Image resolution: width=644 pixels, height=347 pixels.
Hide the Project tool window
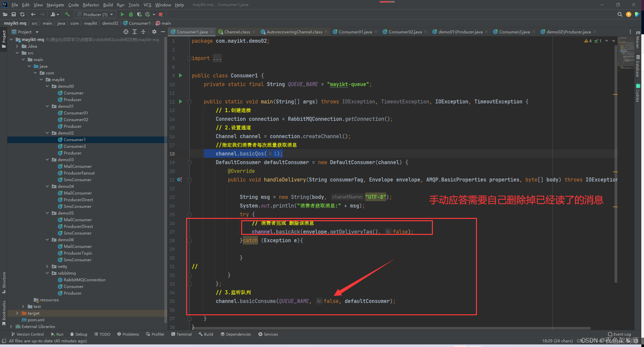coord(163,32)
